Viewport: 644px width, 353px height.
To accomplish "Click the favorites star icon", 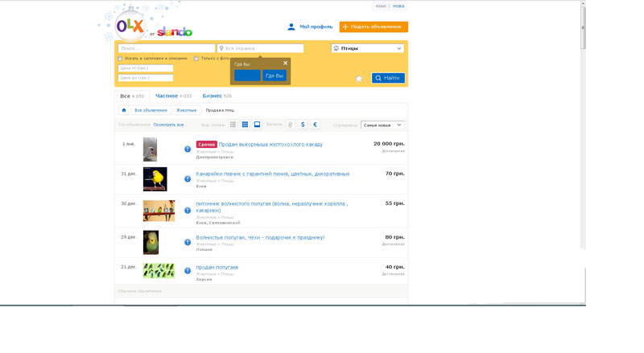I will (x=359, y=79).
